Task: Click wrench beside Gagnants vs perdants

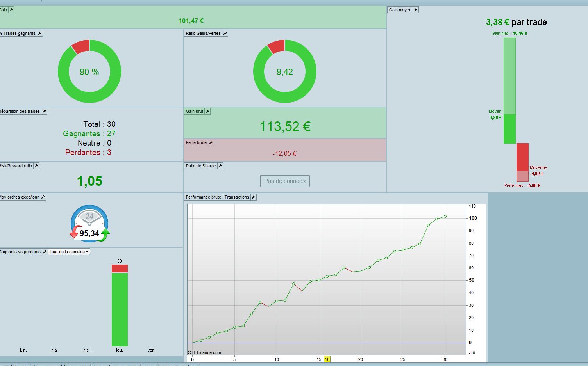Action: click(x=45, y=252)
